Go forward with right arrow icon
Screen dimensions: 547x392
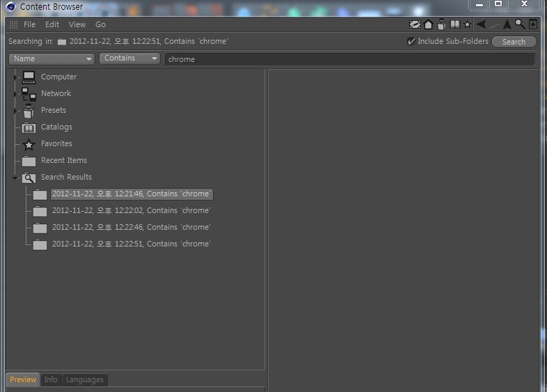click(x=494, y=25)
